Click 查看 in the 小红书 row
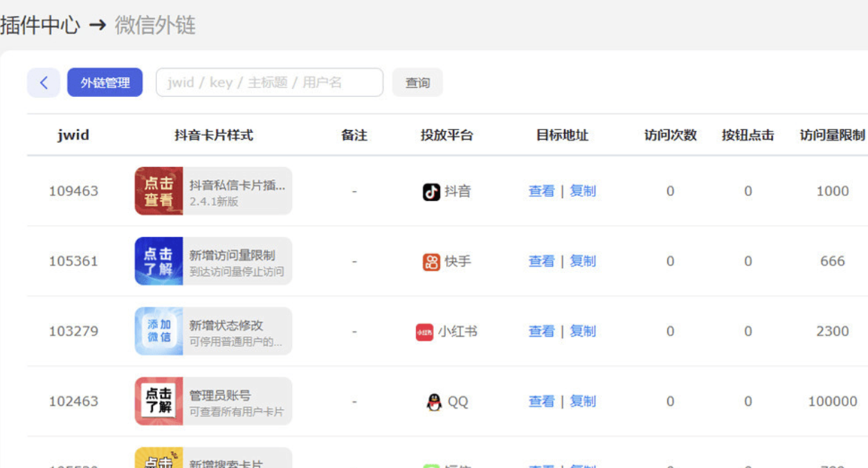This screenshot has height=468, width=868. pyautogui.click(x=541, y=331)
